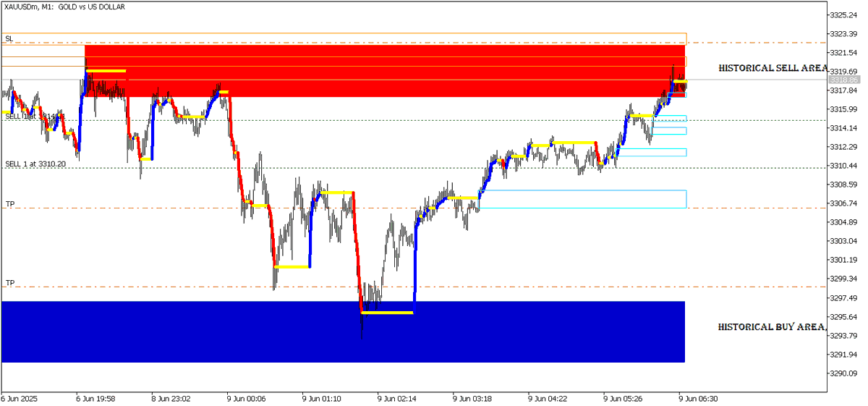This screenshot has width=868, height=406.
Task: Click the HISTORICAL SELL AREA label
Action: pyautogui.click(x=773, y=67)
